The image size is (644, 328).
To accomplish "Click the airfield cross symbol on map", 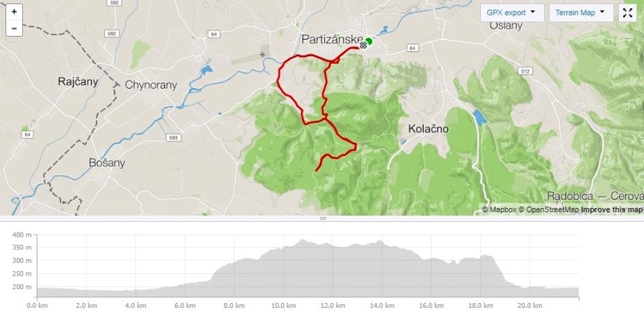I will 262,54.
